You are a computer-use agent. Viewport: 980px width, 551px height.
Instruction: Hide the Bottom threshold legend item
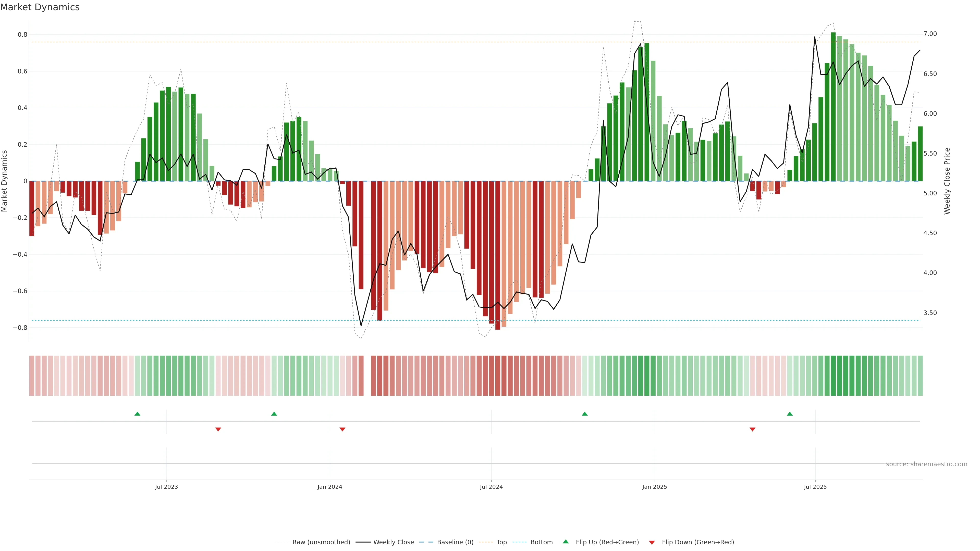[541, 542]
